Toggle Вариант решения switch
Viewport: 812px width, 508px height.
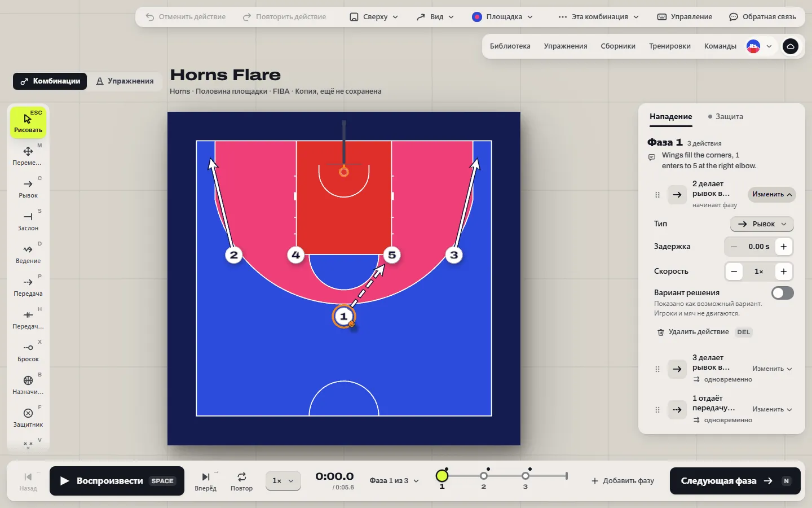point(783,293)
